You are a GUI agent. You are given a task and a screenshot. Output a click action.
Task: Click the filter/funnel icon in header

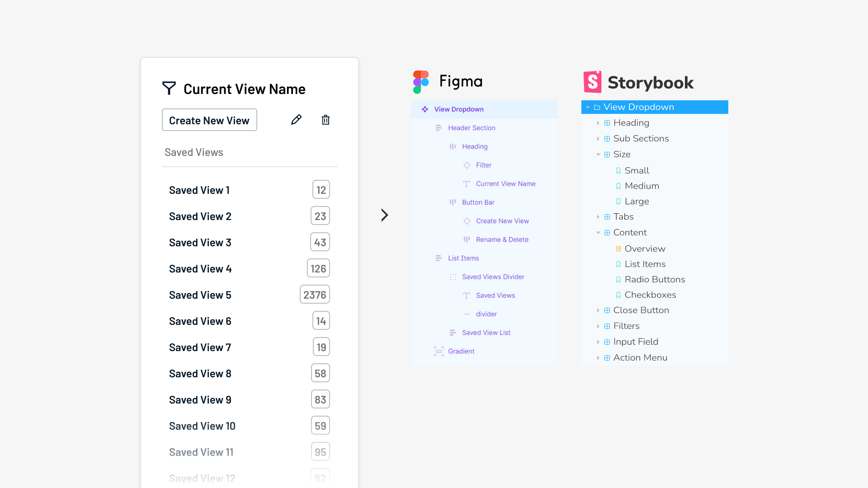pos(169,89)
